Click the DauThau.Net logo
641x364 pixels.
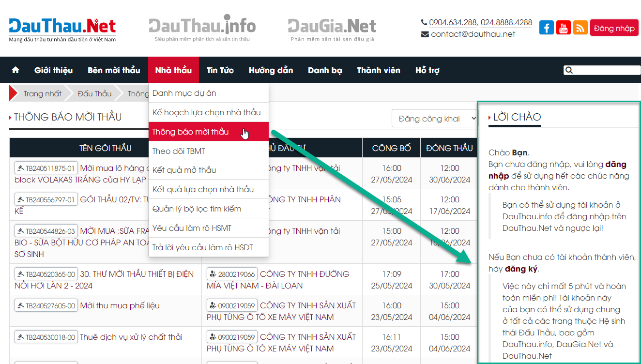[x=62, y=29]
